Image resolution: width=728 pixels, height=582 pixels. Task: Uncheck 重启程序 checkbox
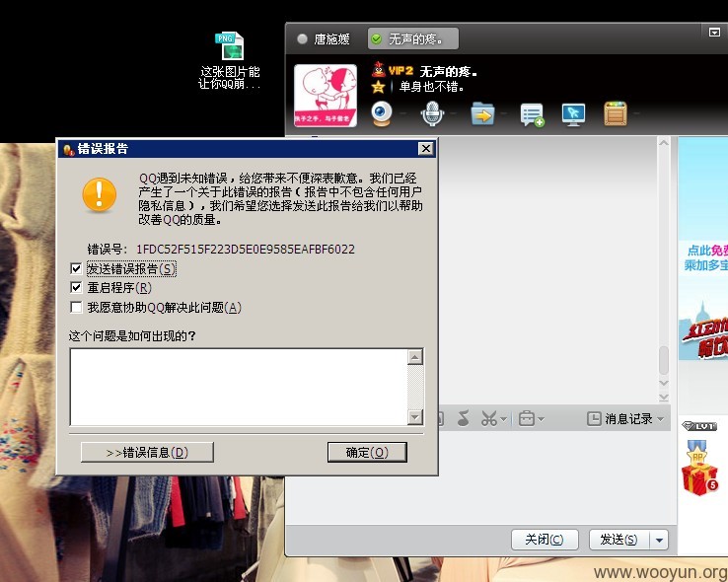[76, 288]
